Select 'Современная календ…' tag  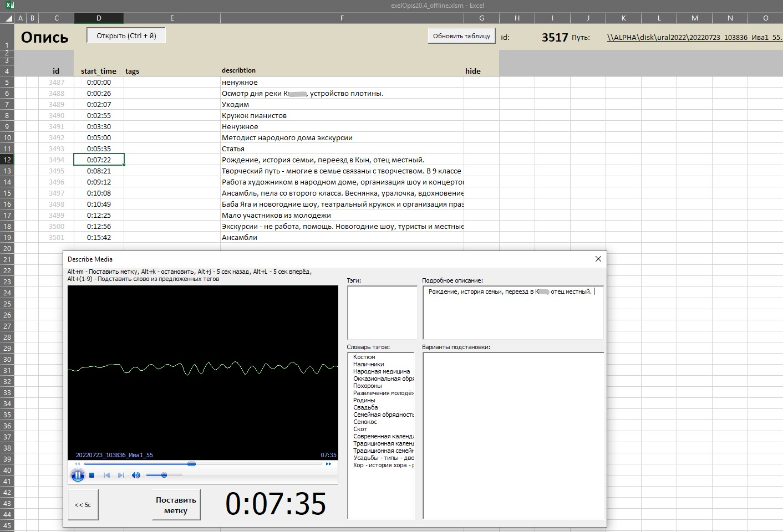(x=383, y=437)
